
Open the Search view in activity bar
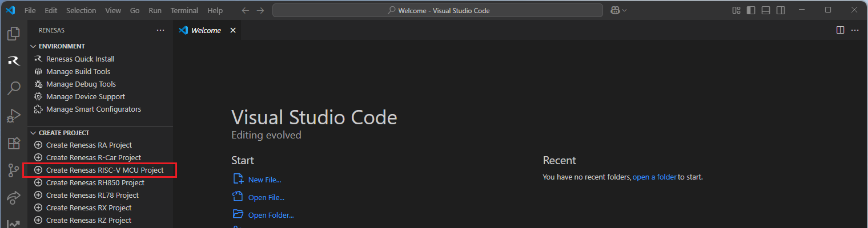click(x=13, y=88)
